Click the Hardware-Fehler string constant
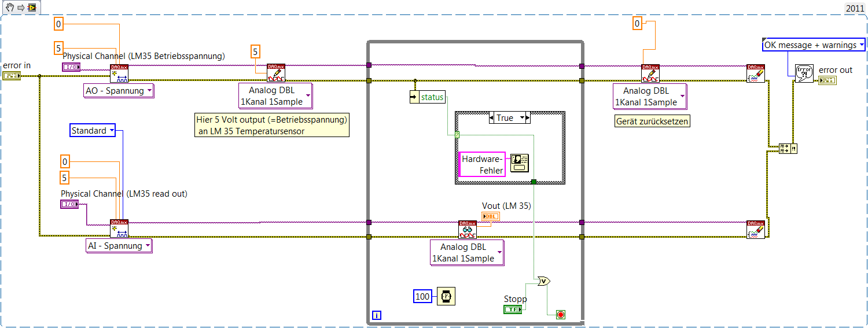The image size is (868, 328). [483, 164]
